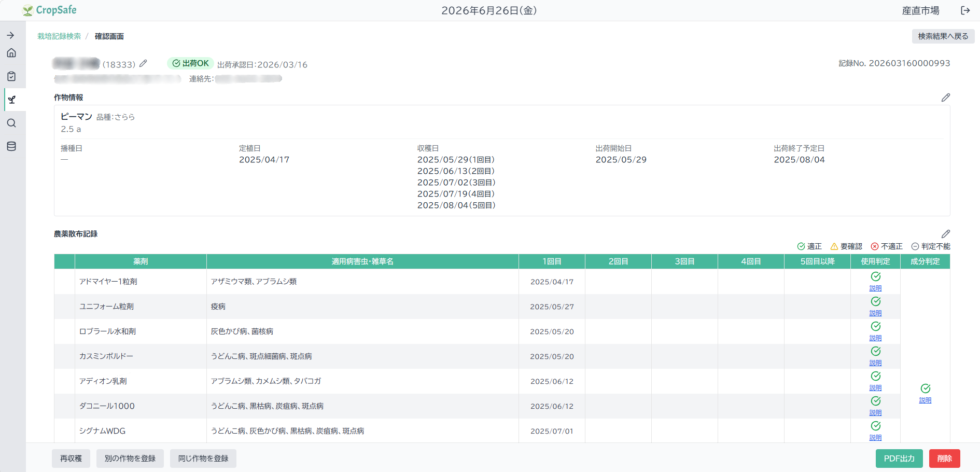980x472 pixels.
Task: Click 適正 check icon for シグナムWDG
Action: (x=876, y=426)
